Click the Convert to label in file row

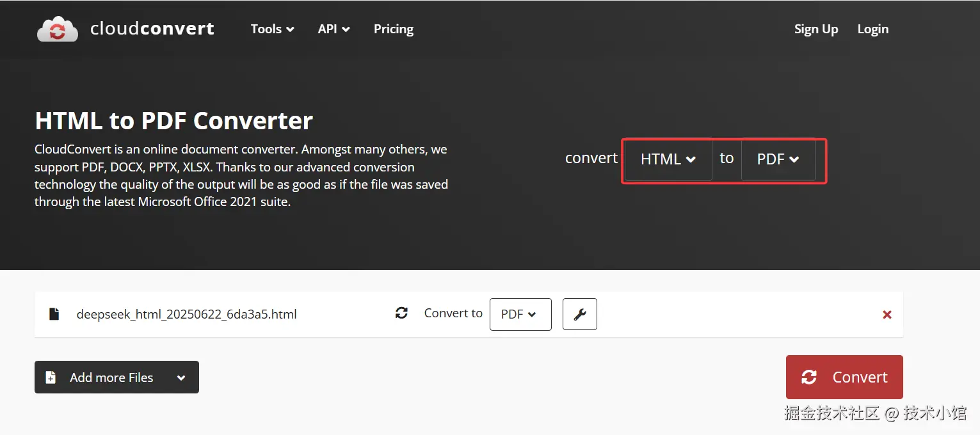click(x=453, y=313)
